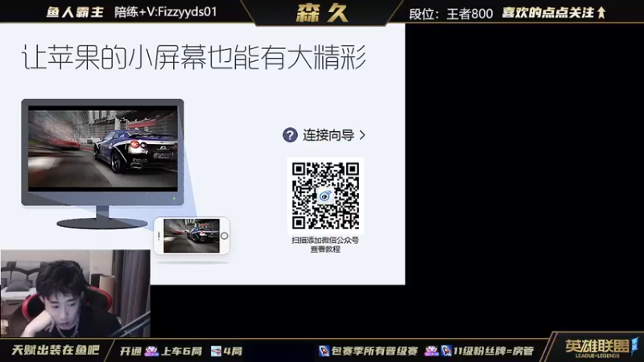Viewport: 644px width, 362px height.
Task: Click the 鱼人霸主 label
Action: pyautogui.click(x=74, y=12)
